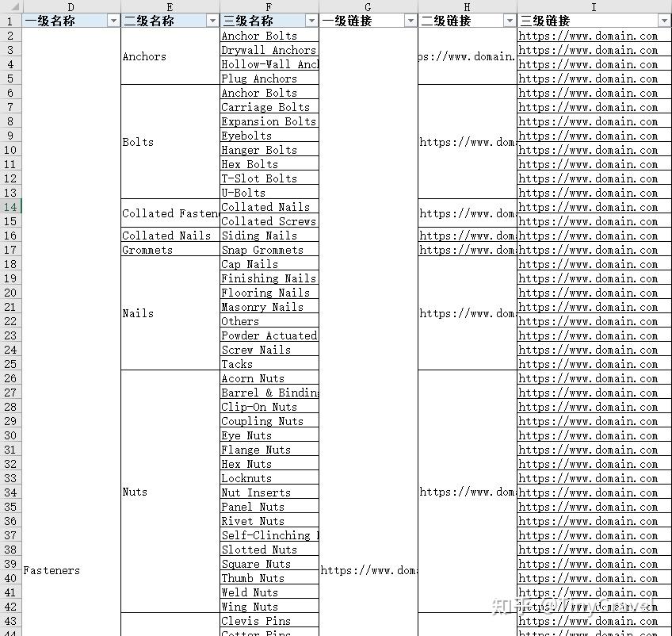
Task: Open the 三级链接 column filter dropdown
Action: point(665,20)
